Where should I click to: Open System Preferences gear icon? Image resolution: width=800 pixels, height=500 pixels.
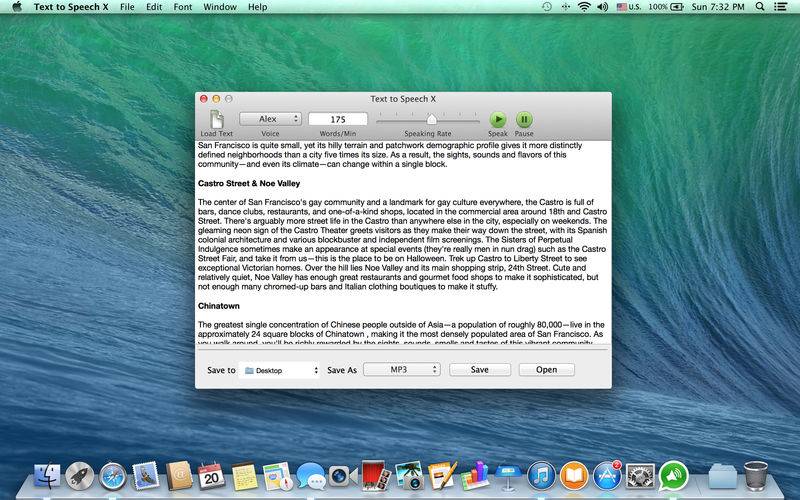tap(640, 477)
